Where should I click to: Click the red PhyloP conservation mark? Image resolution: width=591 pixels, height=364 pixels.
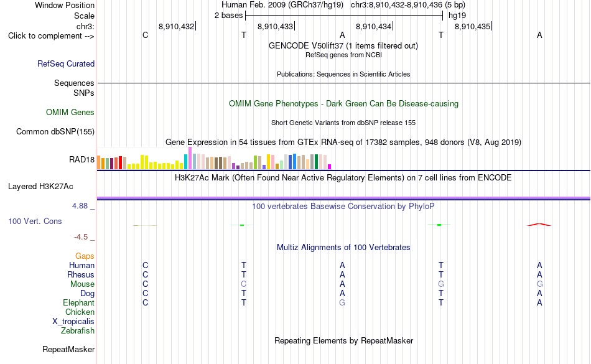point(539,225)
